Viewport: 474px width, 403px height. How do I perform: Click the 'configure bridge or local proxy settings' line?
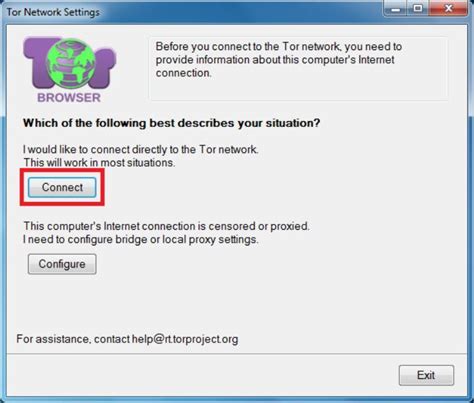coord(140,239)
